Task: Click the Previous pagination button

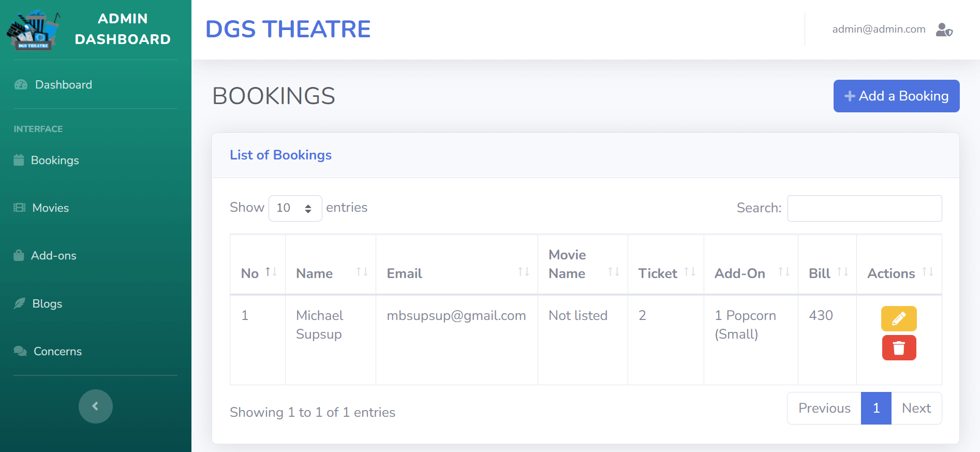Action: pyautogui.click(x=824, y=409)
